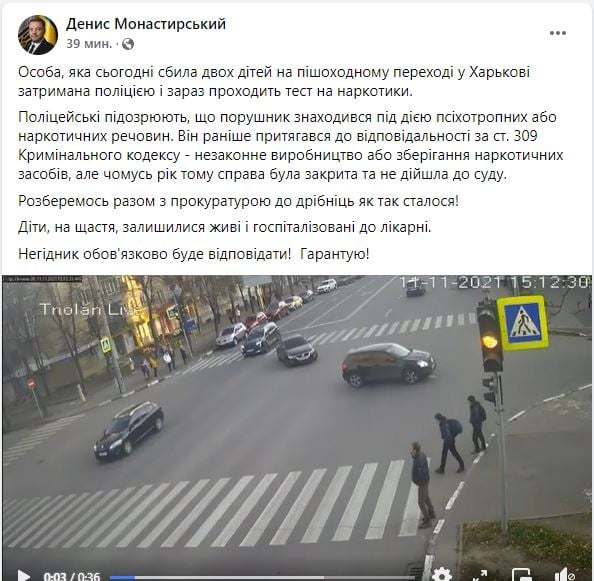The height and width of the screenshot is (581, 594).
Task: Click the public globe privacy icon
Action: coord(128,44)
